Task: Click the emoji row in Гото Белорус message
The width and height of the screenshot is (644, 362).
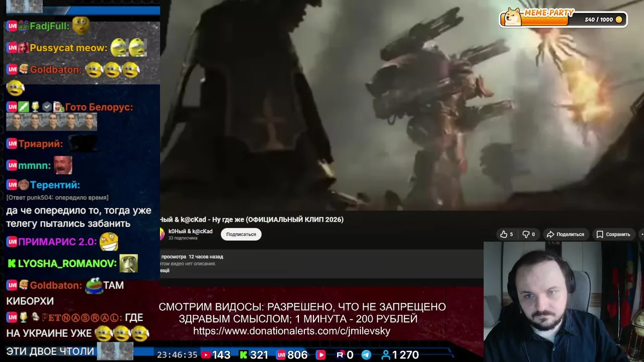Action: click(x=51, y=122)
